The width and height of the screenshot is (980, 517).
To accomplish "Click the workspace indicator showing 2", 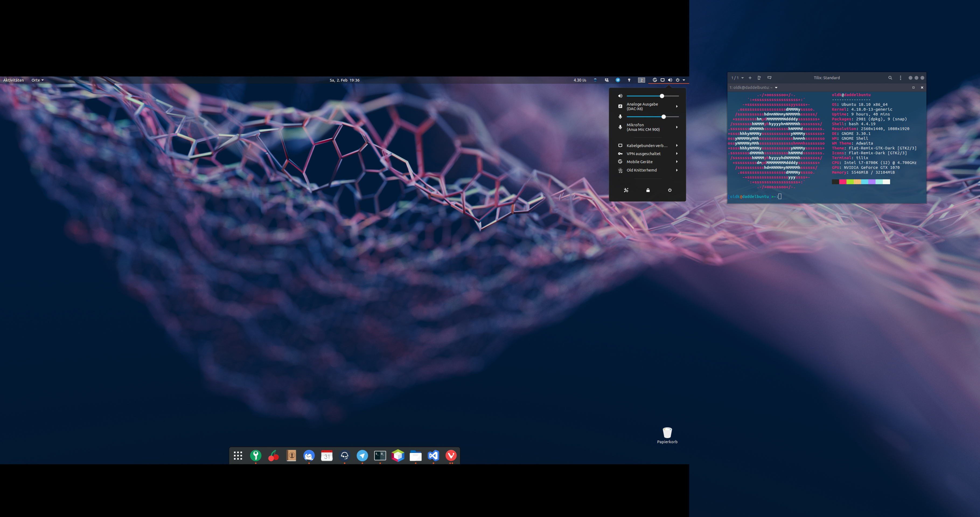I will click(641, 80).
